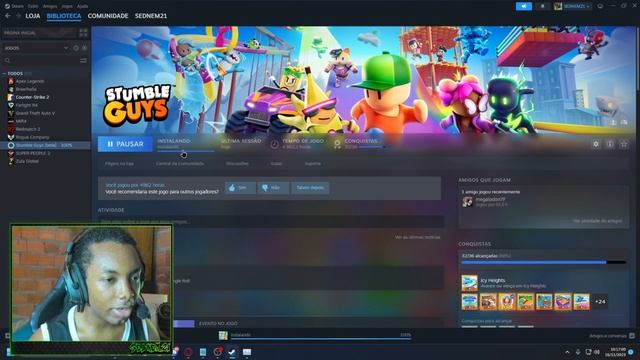Image resolution: width=640 pixels, height=360 pixels.
Task: Collapse the TODOS games category
Action: [4, 73]
